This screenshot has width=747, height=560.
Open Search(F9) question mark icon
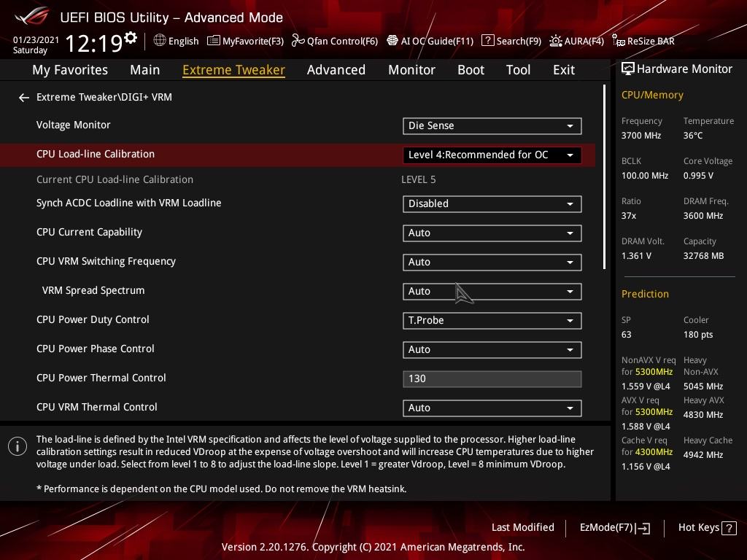487,41
